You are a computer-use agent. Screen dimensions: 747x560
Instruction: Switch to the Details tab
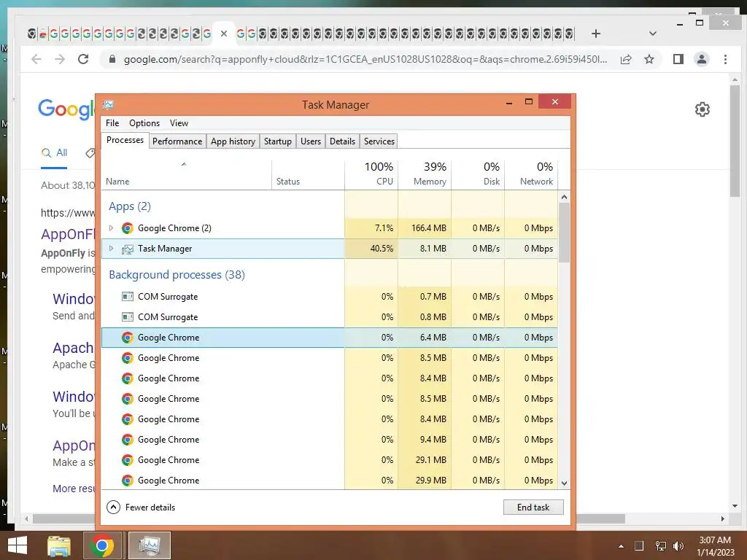point(343,141)
